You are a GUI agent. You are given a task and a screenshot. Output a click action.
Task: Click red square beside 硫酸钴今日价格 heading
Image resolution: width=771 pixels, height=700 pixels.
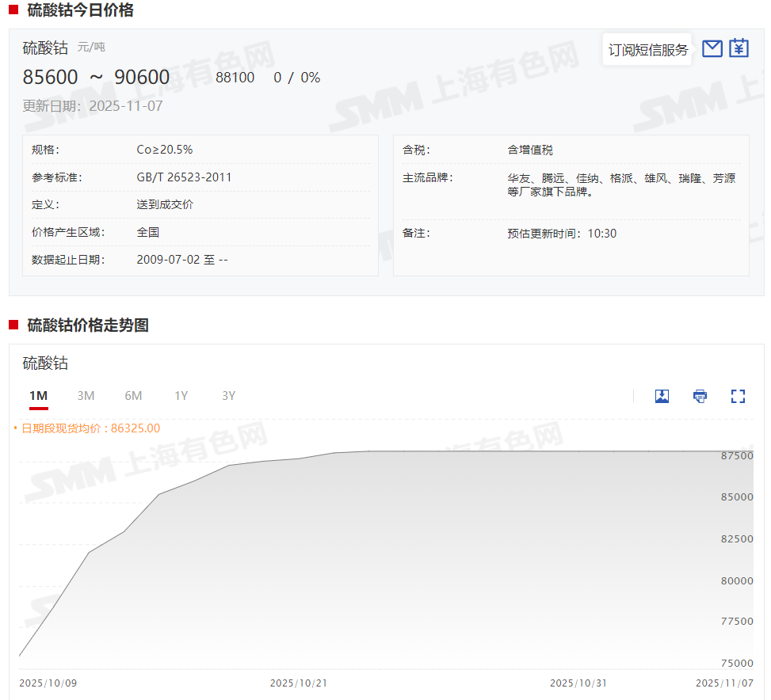pos(13,10)
